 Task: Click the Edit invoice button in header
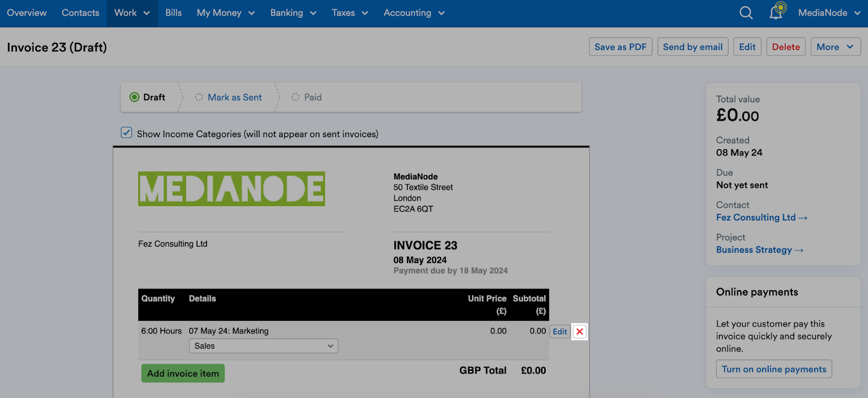coord(748,47)
